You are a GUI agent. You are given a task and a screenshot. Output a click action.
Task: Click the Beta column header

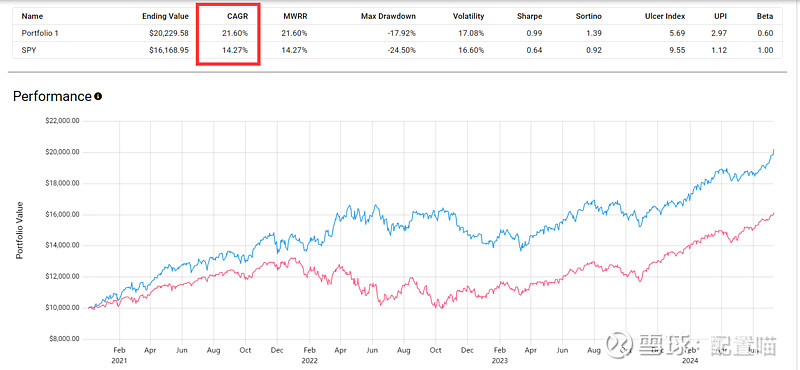(765, 16)
